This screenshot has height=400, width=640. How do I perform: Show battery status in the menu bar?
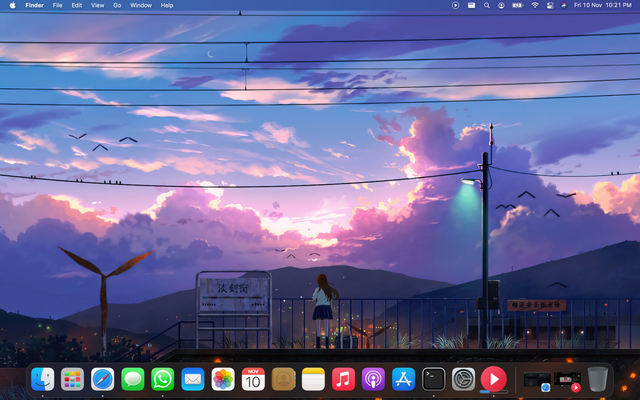coord(518,5)
